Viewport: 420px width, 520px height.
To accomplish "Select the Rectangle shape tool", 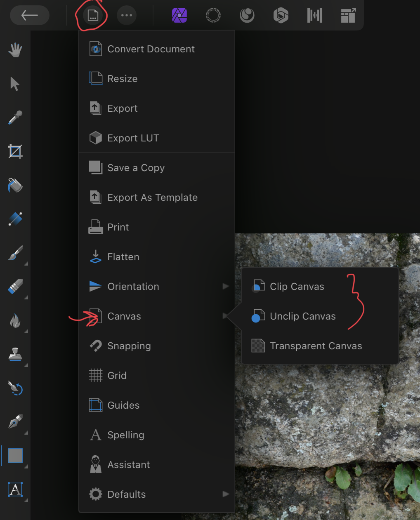I will (x=15, y=456).
